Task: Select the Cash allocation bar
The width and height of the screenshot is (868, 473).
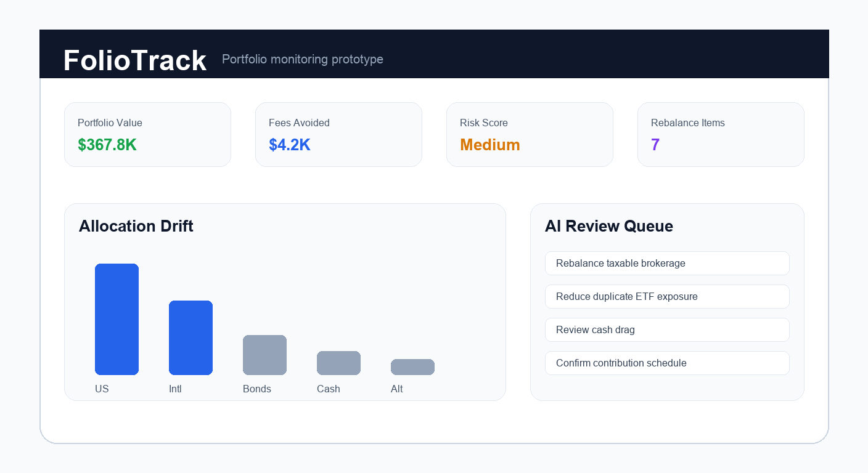Action: coord(338,363)
